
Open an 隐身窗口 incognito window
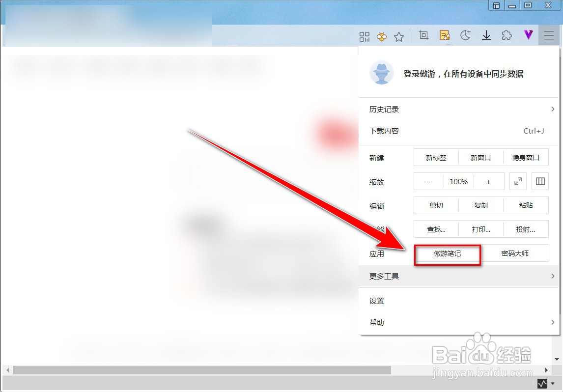click(526, 158)
